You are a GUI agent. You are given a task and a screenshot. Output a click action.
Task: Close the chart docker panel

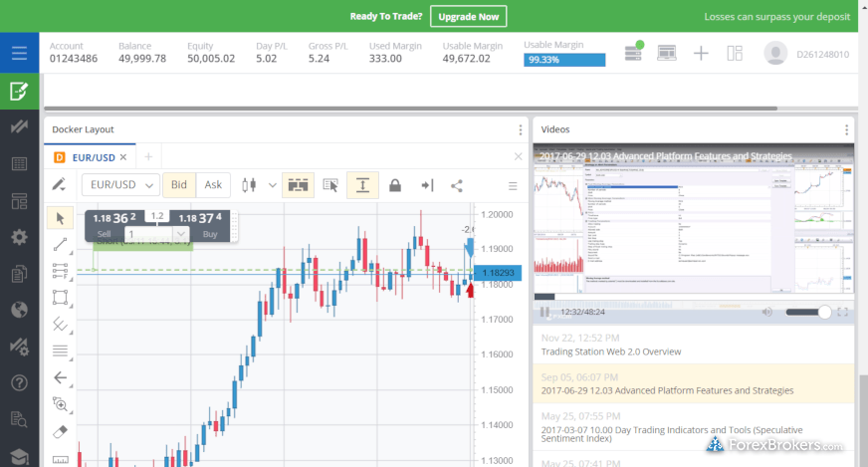[x=519, y=156]
